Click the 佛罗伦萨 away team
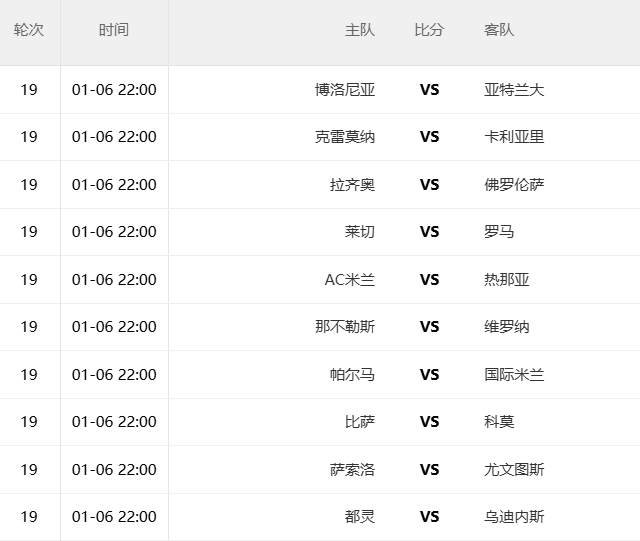Image resolution: width=640 pixels, height=541 pixels. [514, 185]
